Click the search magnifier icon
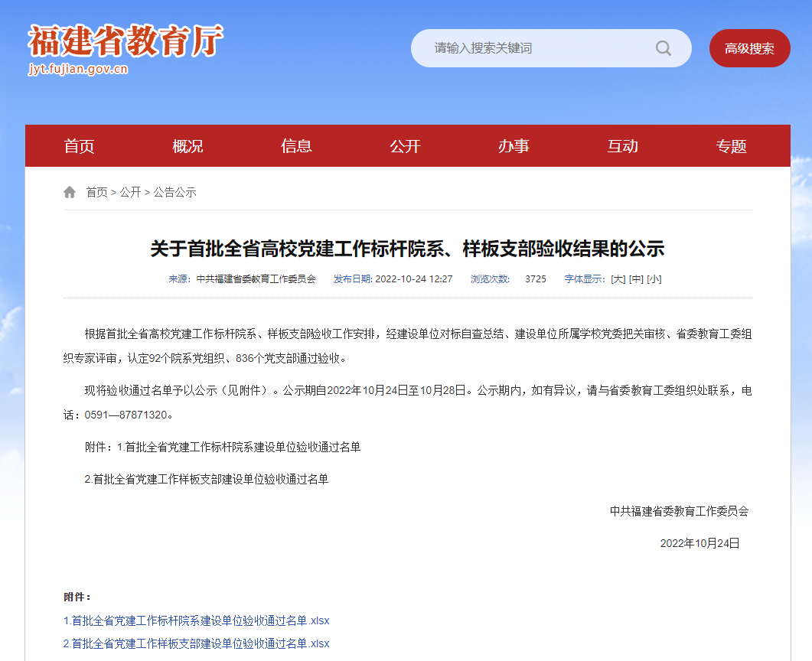The height and width of the screenshot is (661, 812). (x=663, y=47)
